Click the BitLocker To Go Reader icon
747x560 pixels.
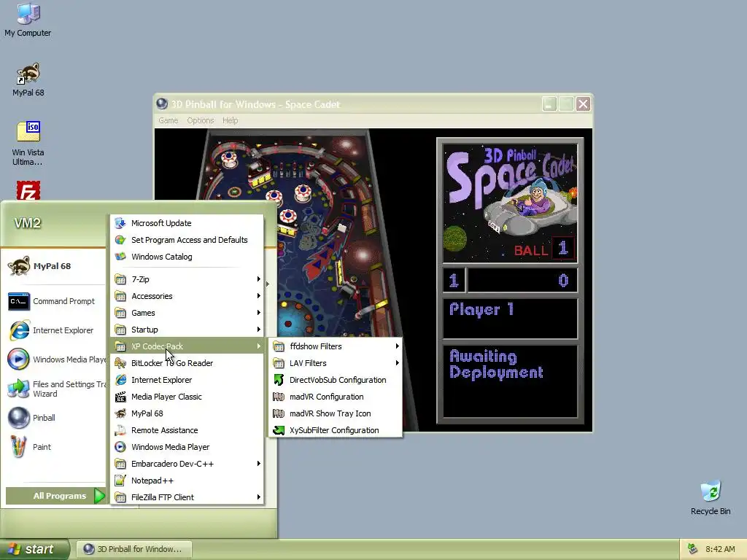point(120,363)
